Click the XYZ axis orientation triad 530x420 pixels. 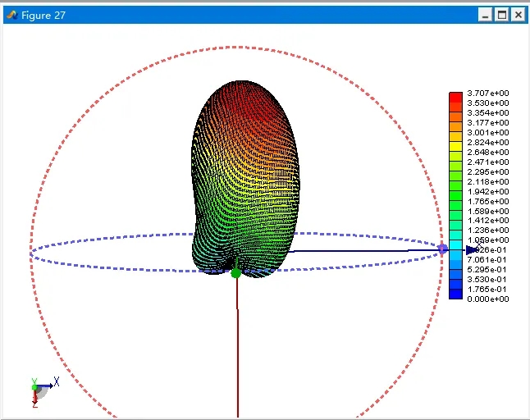click(x=39, y=390)
